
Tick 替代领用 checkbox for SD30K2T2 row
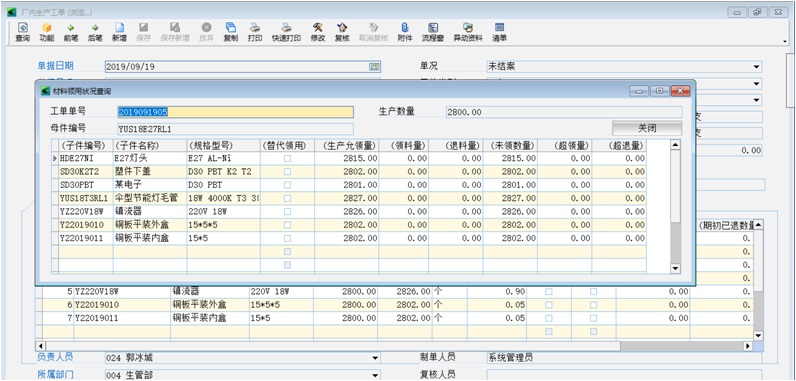287,172
